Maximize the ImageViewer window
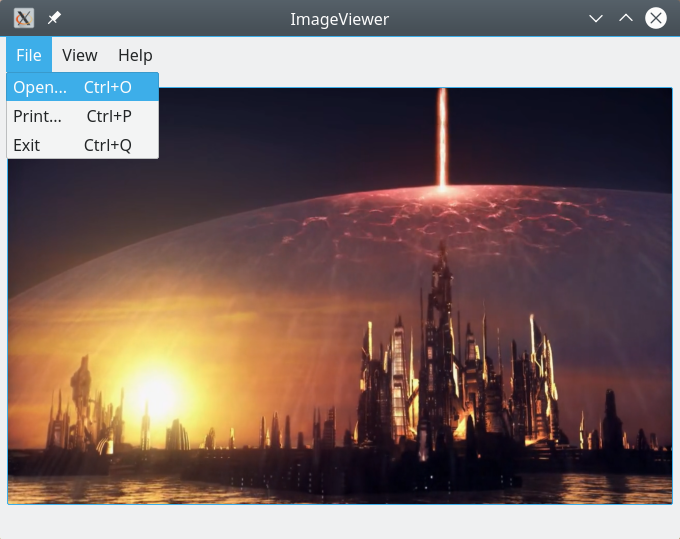Image resolution: width=680 pixels, height=539 pixels. click(x=626, y=18)
